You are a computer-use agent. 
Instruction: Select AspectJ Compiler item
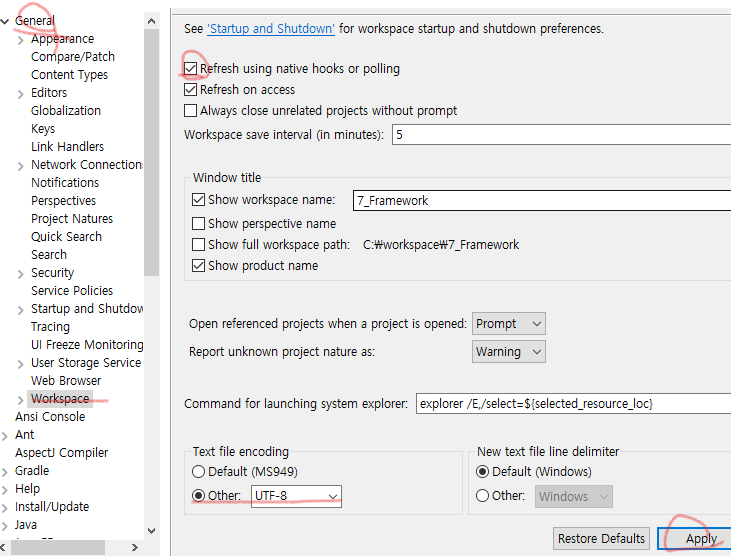(x=62, y=453)
